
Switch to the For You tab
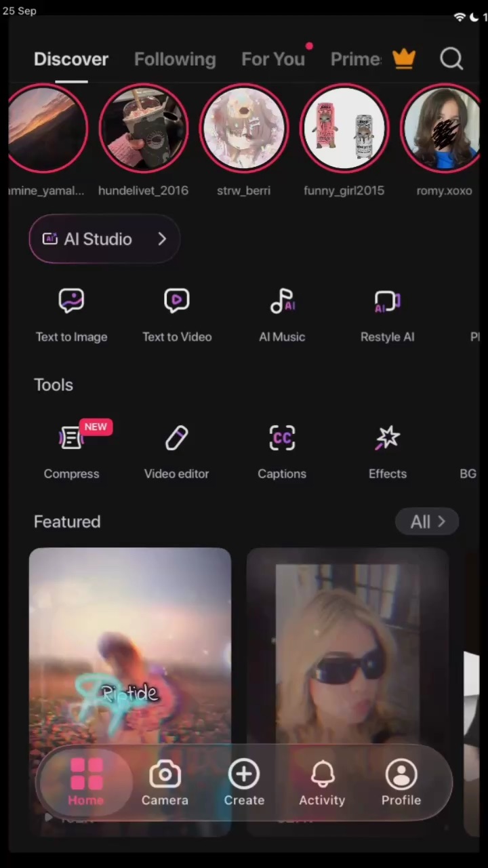tap(273, 59)
